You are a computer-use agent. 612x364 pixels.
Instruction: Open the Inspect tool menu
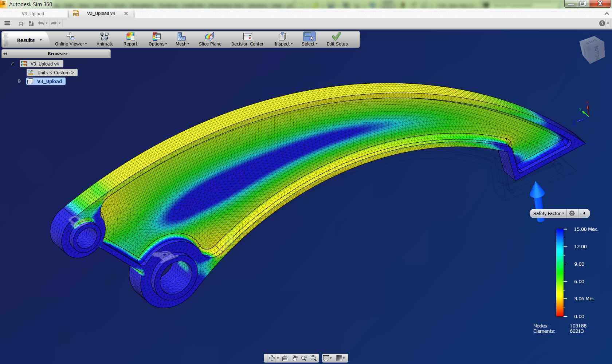[x=283, y=39]
